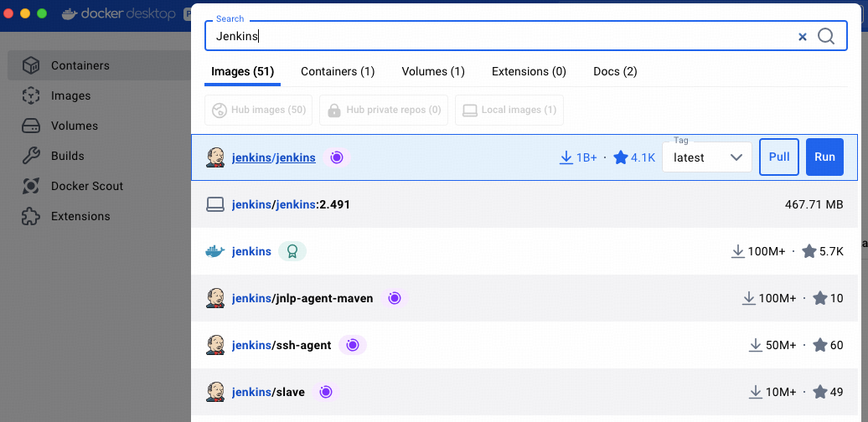Toggle the Hub private repos (0) filter
This screenshot has height=422, width=868.
point(385,110)
